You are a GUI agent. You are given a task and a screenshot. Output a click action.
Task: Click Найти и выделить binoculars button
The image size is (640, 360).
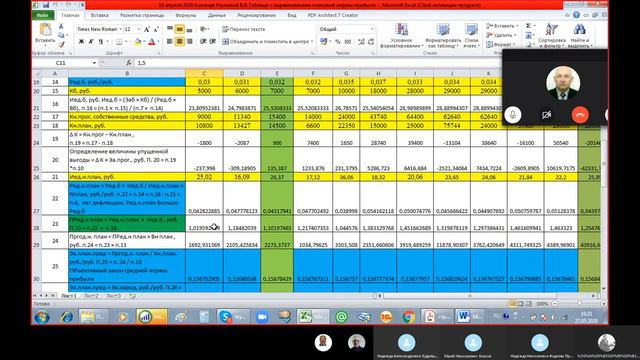click(x=579, y=36)
